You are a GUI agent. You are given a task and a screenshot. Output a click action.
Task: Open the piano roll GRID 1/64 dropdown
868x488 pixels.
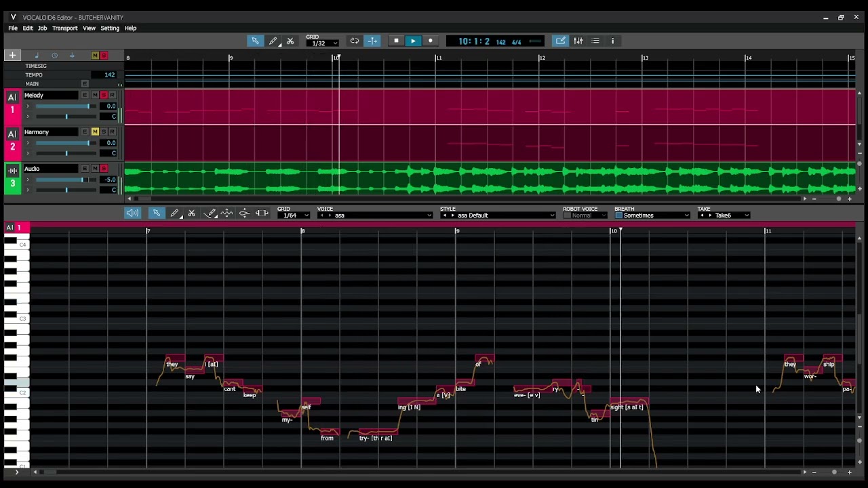coord(294,216)
